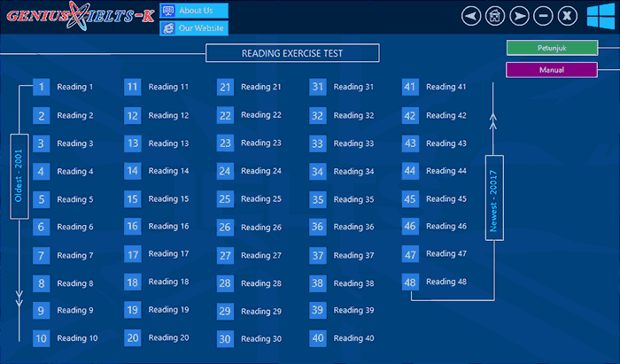Click the Reading Exercise Test title box

292,53
